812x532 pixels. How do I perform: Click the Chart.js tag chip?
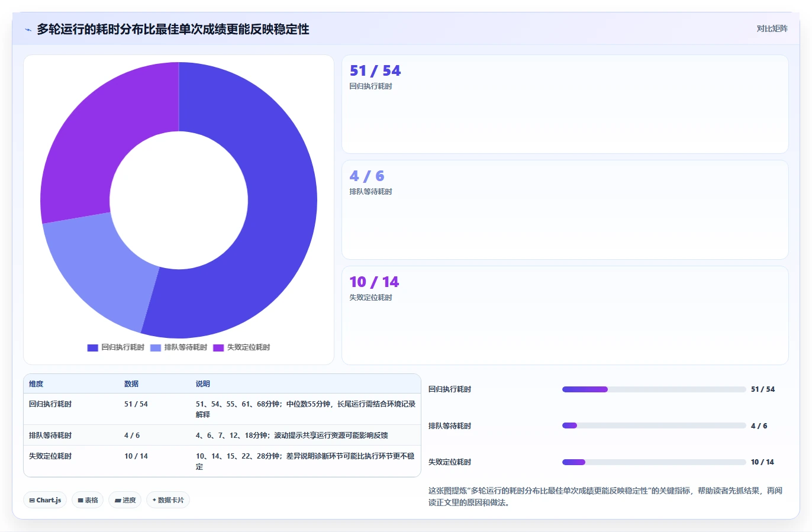tap(45, 500)
